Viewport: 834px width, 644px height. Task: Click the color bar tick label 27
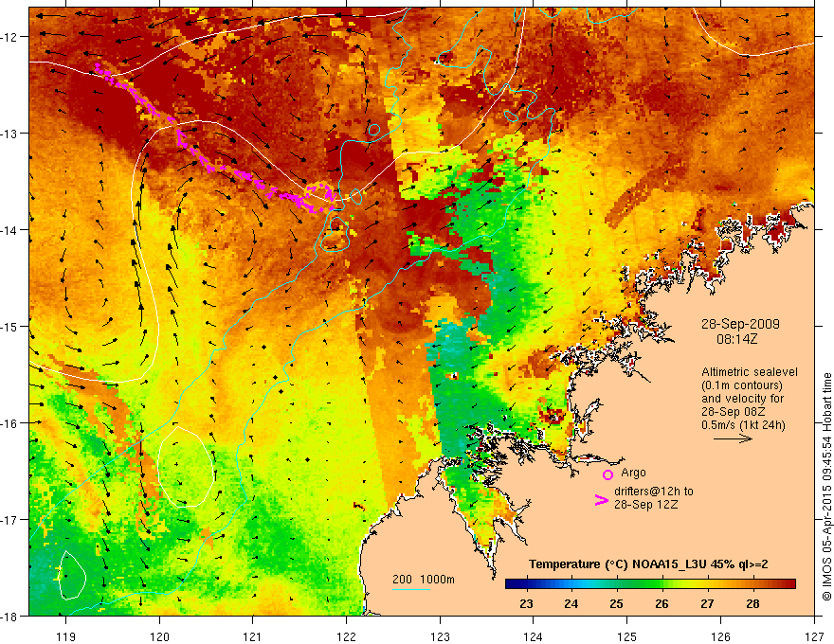[x=707, y=603]
